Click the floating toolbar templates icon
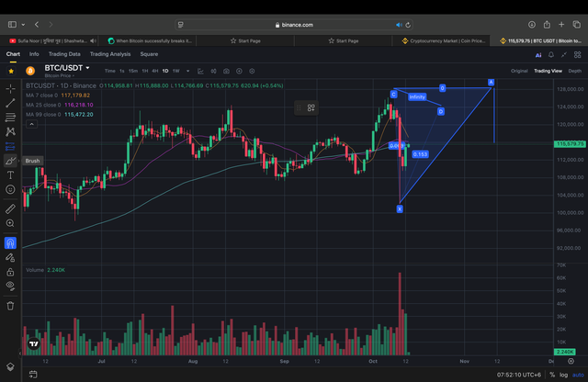Screen dimensions: 588x382 (x=311, y=108)
